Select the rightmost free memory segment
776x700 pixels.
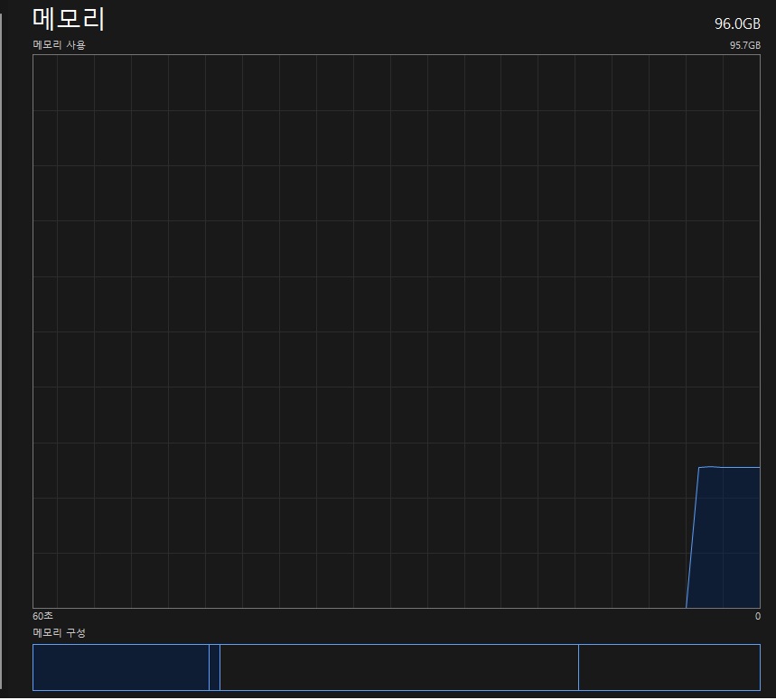(x=668, y=667)
